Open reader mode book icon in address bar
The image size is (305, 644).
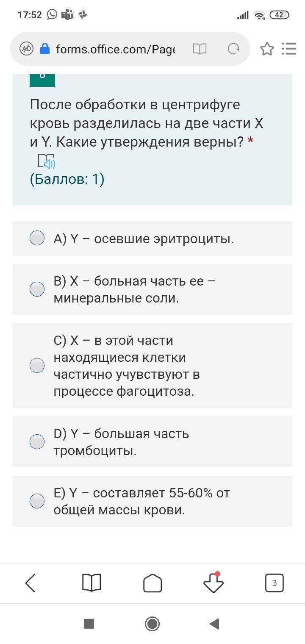(x=200, y=49)
